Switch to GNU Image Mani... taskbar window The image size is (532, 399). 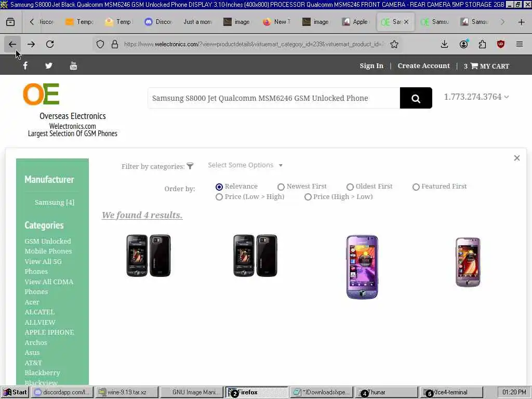pyautogui.click(x=192, y=392)
